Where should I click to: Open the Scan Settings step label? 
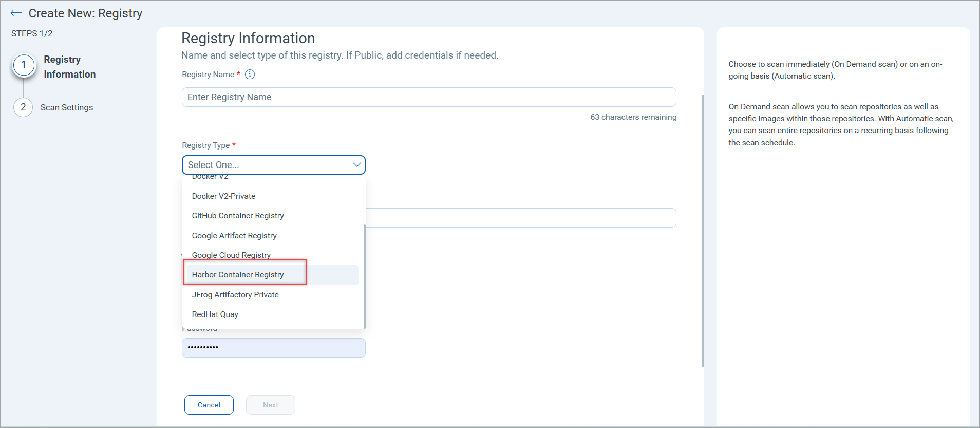pyautogui.click(x=67, y=107)
